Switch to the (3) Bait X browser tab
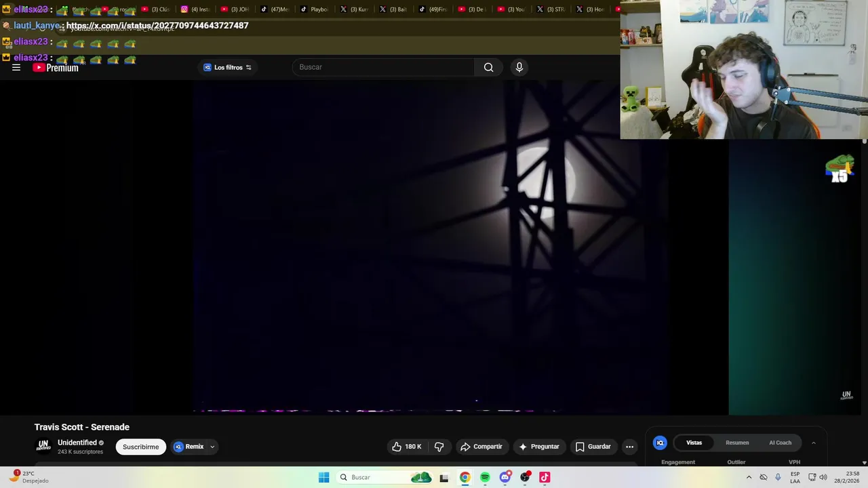This screenshot has width=868, height=488. click(394, 9)
